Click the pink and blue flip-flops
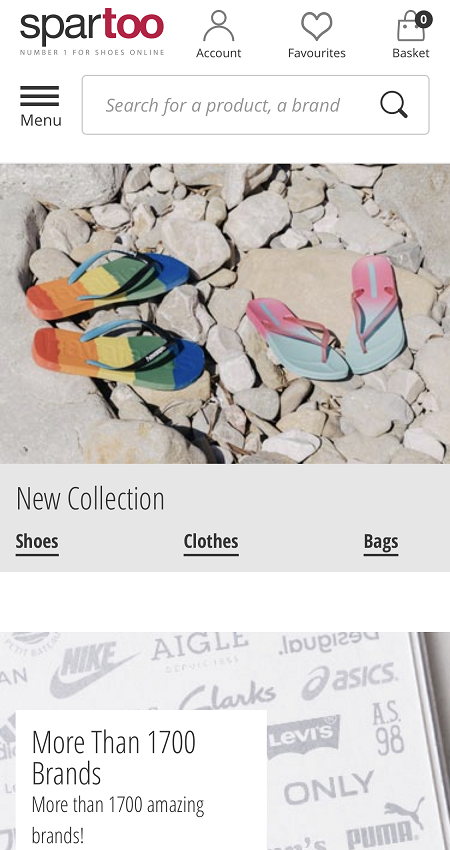 (326, 318)
